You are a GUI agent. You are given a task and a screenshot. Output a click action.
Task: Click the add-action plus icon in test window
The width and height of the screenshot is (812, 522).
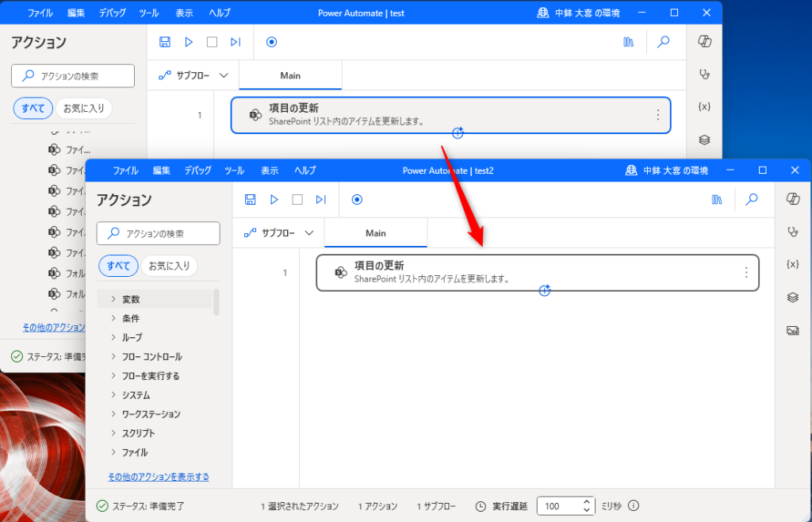458,133
